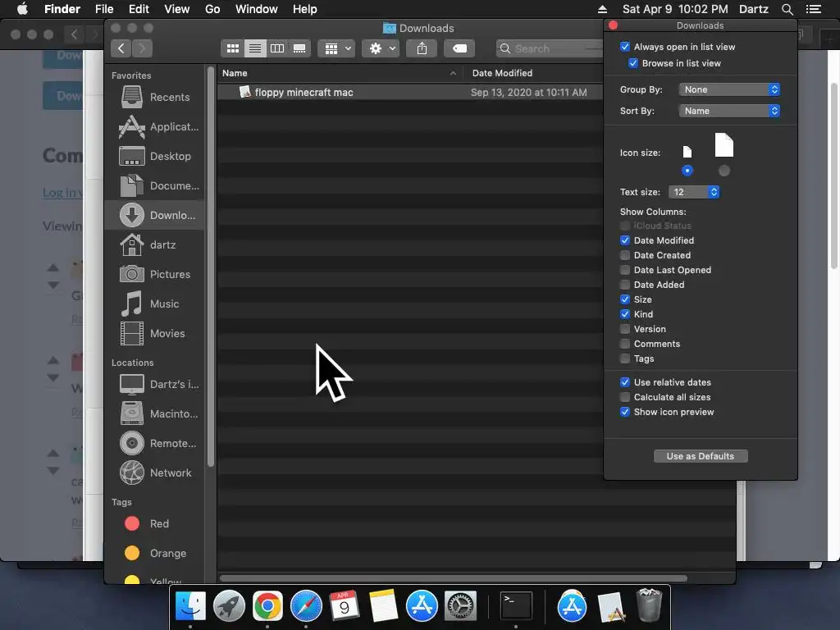This screenshot has height=630, width=840.
Task: Close the Downloads view options panel
Action: click(x=614, y=25)
